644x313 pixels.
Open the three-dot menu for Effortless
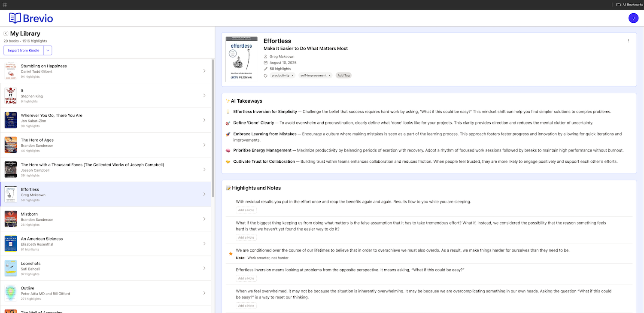click(x=628, y=41)
